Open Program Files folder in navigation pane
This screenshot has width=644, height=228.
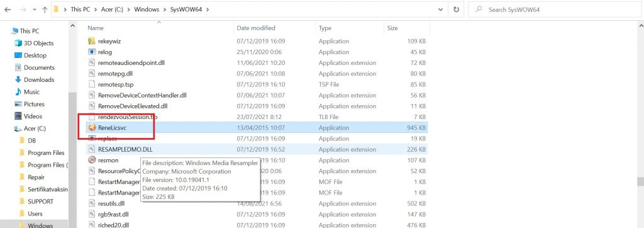click(46, 152)
